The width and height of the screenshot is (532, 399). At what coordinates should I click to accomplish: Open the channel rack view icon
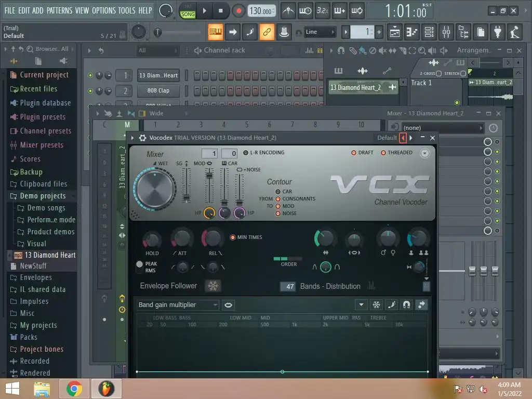[x=429, y=32]
